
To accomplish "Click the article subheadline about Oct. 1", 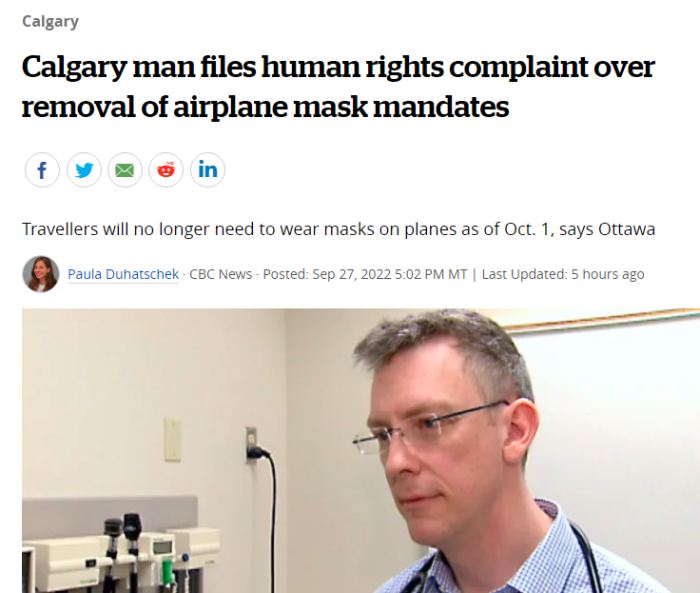I will click(x=338, y=229).
